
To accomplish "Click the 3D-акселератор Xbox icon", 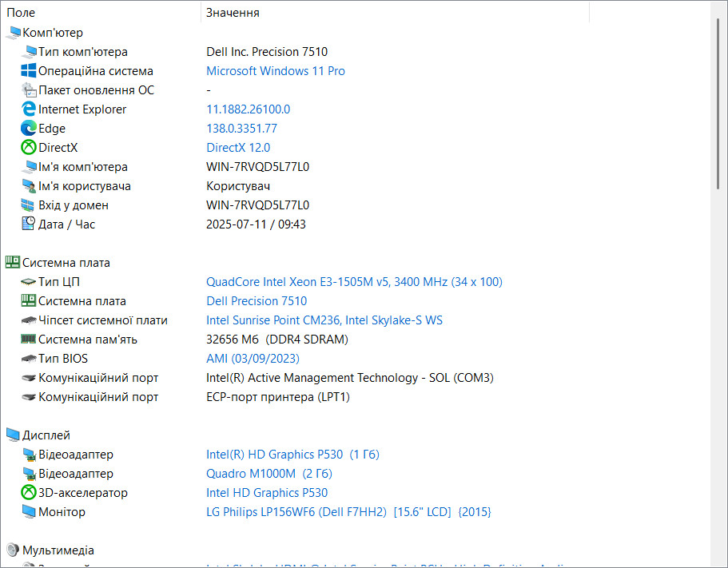I will [x=29, y=492].
